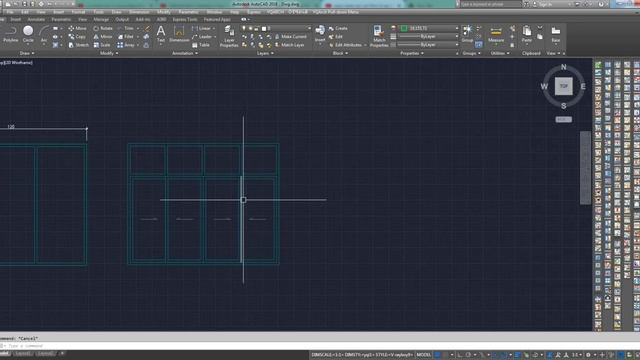Open the Modify menu in menu bar
Viewport: 640px width, 360px height.
(163, 12)
